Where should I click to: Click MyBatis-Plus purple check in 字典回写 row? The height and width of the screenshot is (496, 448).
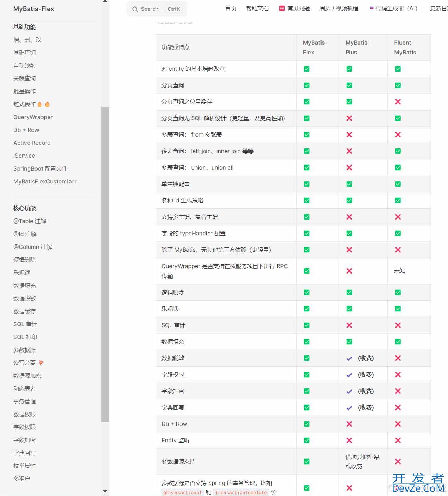click(349, 408)
